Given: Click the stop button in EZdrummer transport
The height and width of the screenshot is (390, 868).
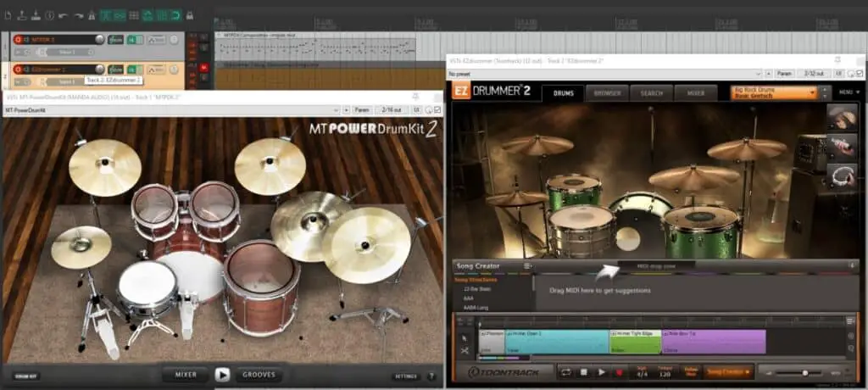Looking at the screenshot, I should [x=584, y=372].
